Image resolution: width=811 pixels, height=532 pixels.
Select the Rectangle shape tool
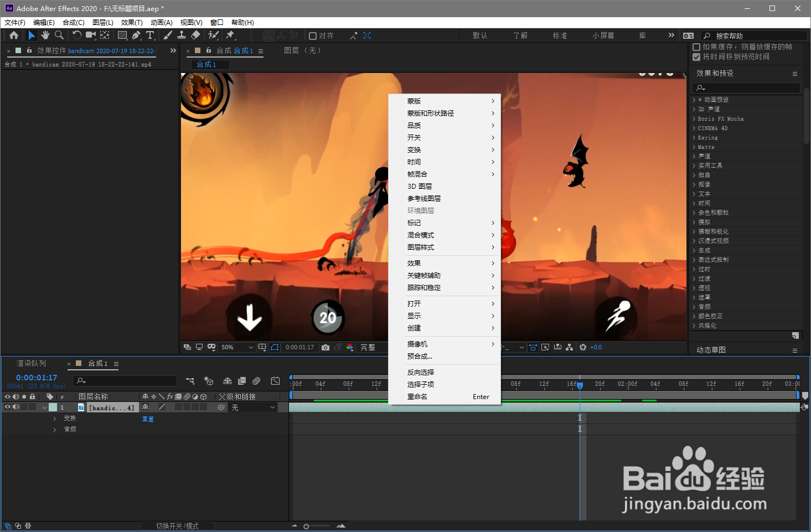click(122, 35)
